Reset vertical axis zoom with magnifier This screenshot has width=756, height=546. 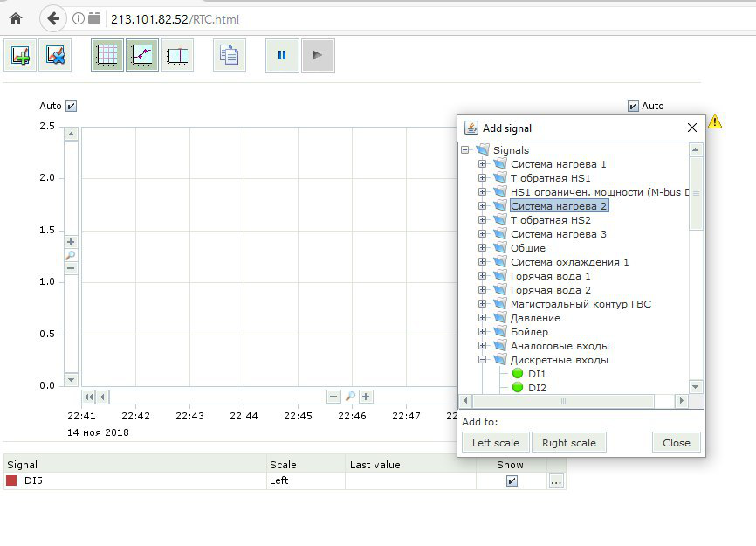coord(71,255)
